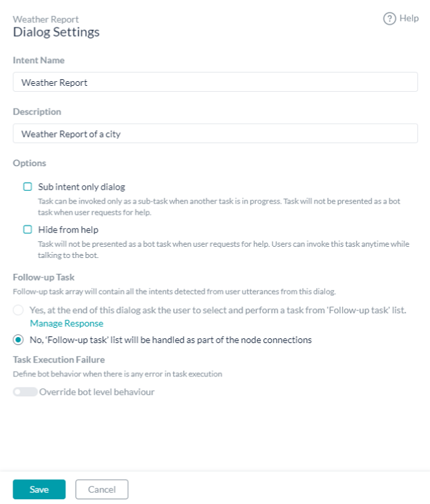This screenshot has width=430, height=504.
Task: Click the 'Hide from help' label text
Action: pyautogui.click(x=68, y=229)
